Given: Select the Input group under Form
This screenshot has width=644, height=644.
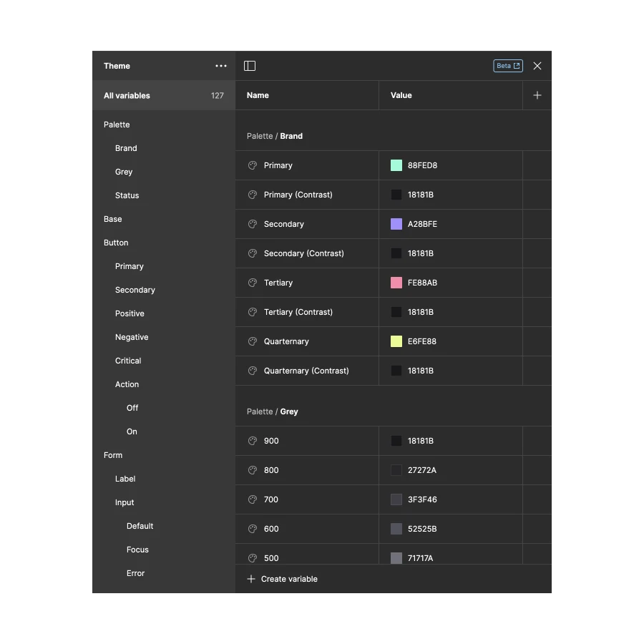Looking at the screenshot, I should (x=125, y=502).
